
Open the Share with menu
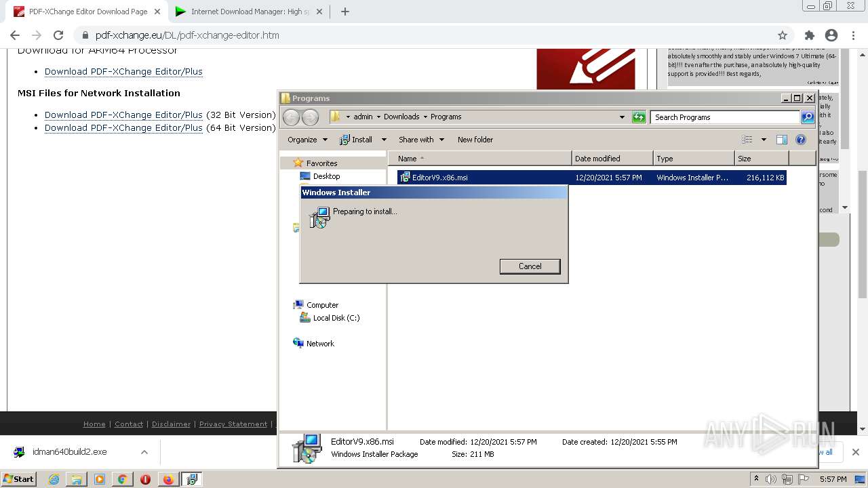point(421,140)
